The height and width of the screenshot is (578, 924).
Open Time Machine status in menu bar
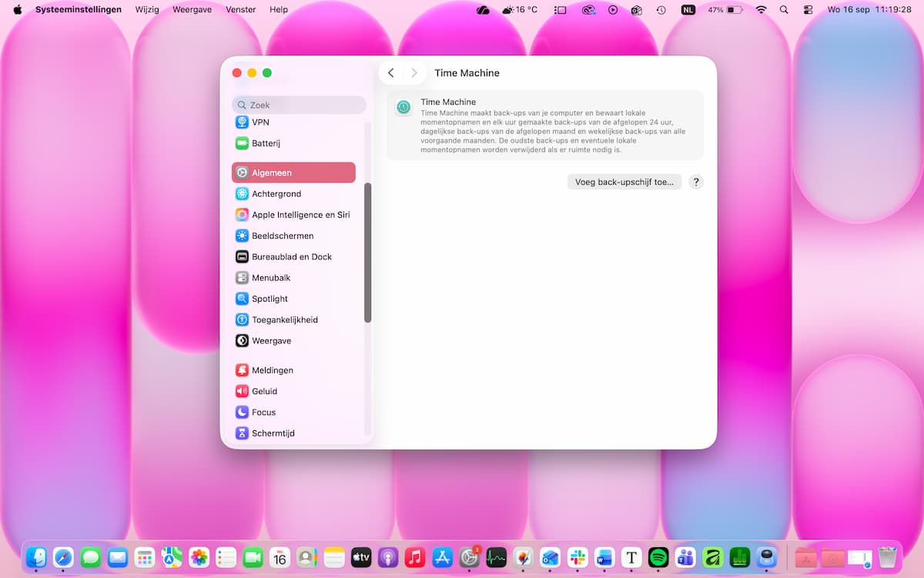[661, 9]
